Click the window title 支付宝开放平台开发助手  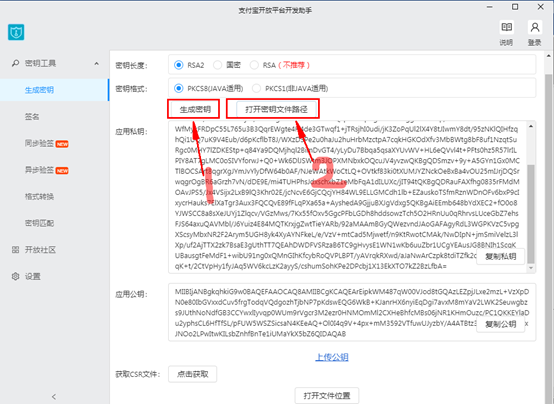point(275,11)
